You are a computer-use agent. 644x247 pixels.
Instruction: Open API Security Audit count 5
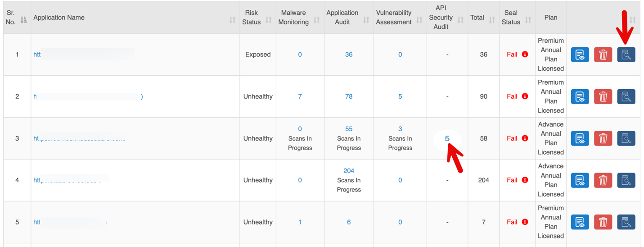[x=447, y=138]
